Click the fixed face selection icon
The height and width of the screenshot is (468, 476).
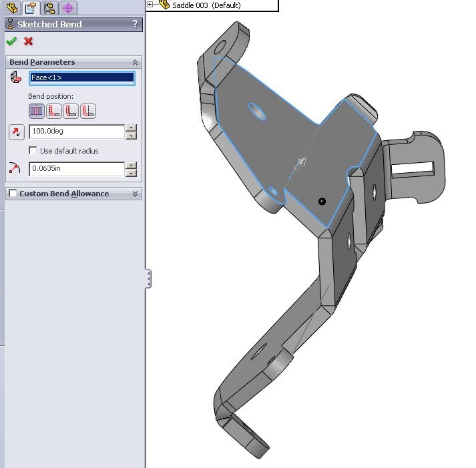(x=16, y=77)
